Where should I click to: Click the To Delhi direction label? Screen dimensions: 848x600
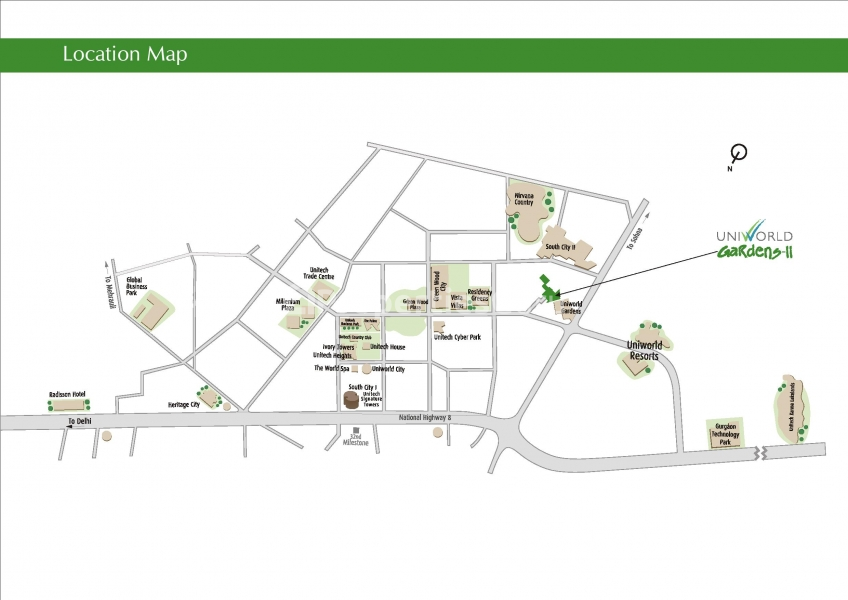[80, 421]
